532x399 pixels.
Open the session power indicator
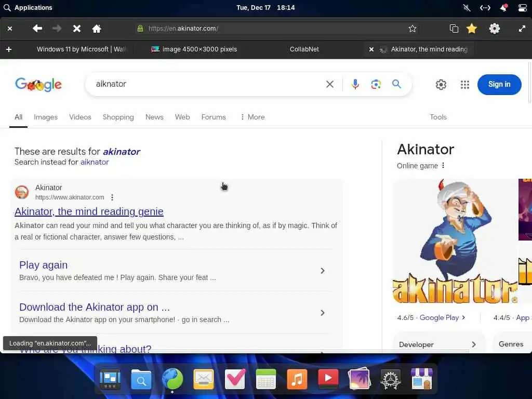click(523, 7)
